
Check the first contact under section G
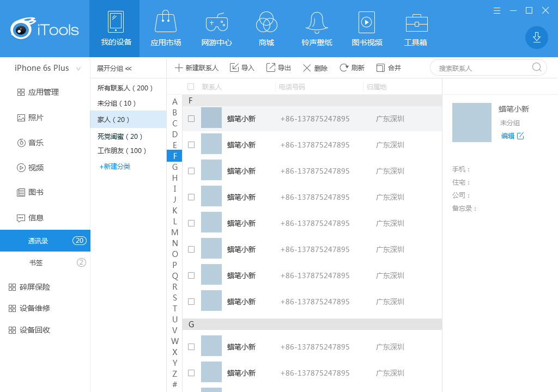click(191, 347)
